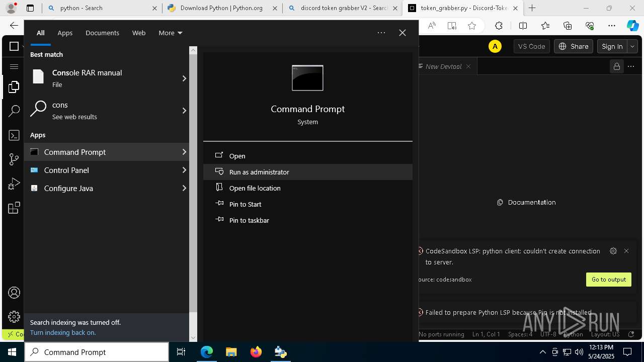Open editor more actions ellipsis
This screenshot has width=644, height=362.
pyautogui.click(x=631, y=66)
